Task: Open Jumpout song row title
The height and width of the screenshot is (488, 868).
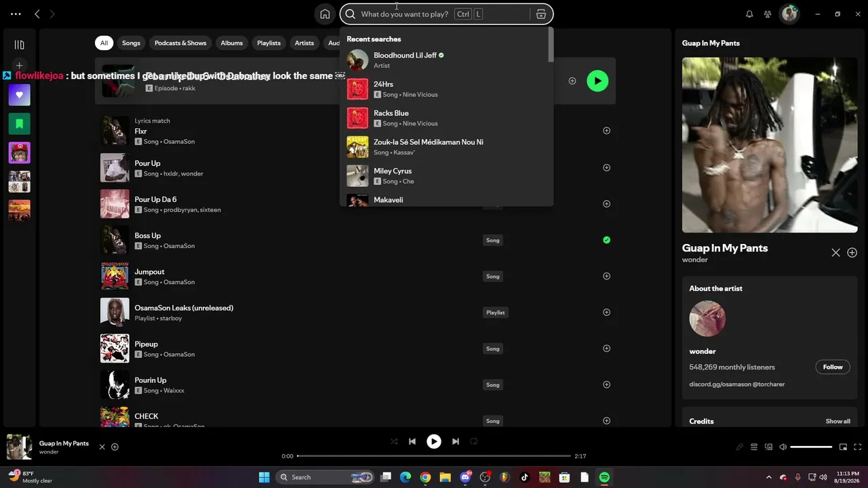Action: coord(149,272)
